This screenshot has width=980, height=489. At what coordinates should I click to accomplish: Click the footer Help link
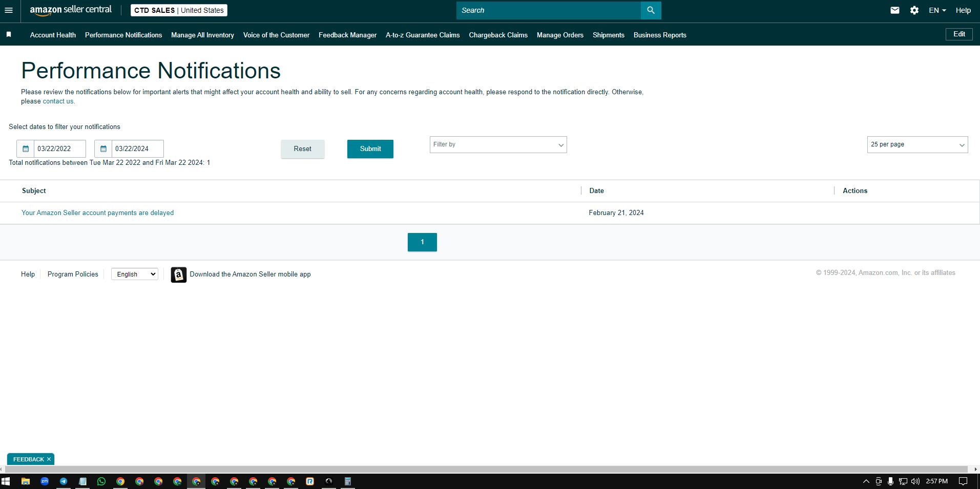28,274
